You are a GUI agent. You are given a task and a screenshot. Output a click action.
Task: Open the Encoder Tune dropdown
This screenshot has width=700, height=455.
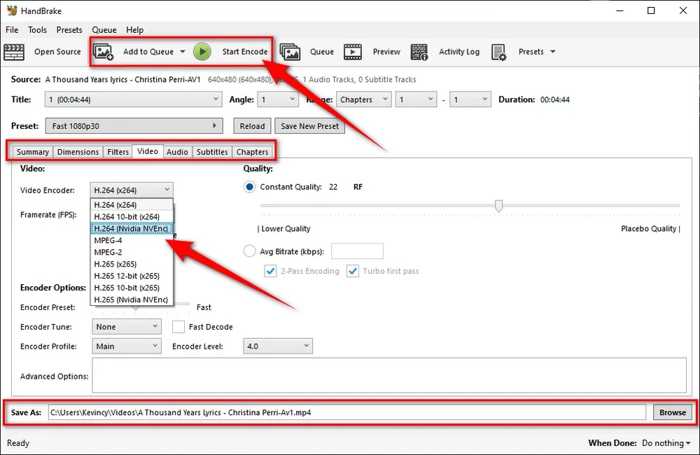click(127, 327)
